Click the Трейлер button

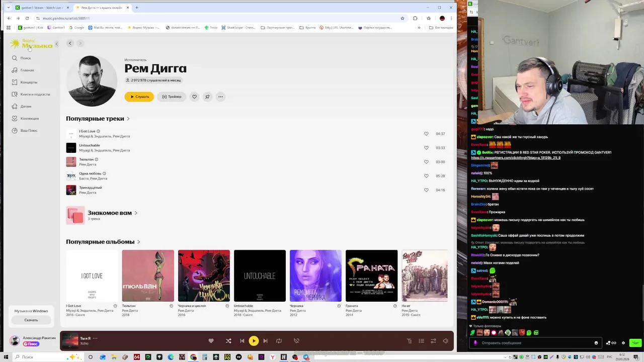pos(172,97)
